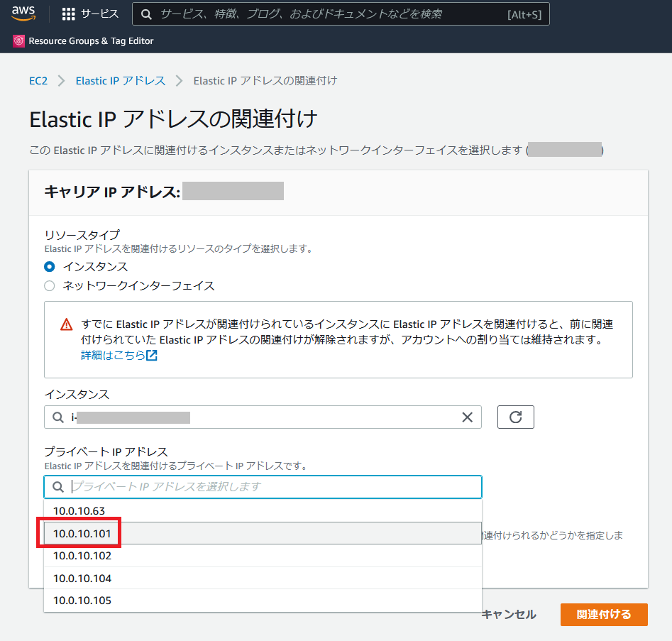Open the Elastic IP アドレス breadcrumb page
The image size is (672, 641).
tap(119, 80)
